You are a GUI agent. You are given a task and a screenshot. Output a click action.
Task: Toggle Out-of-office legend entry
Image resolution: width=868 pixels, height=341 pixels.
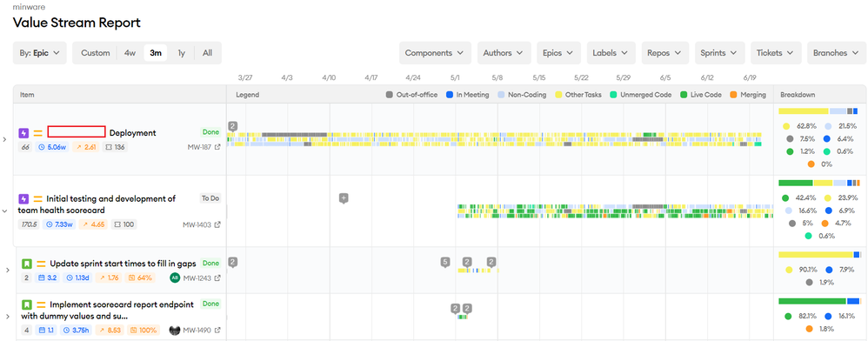411,95
